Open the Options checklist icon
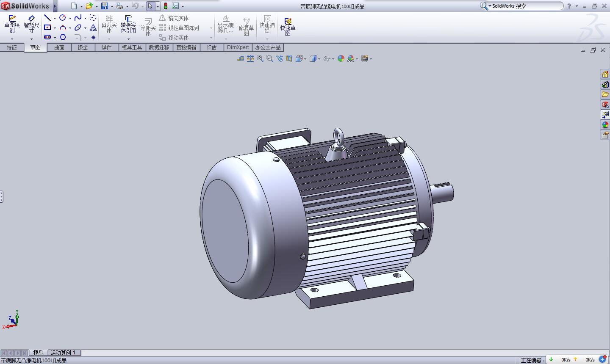Viewport: 610px width, 364px height. click(x=175, y=6)
